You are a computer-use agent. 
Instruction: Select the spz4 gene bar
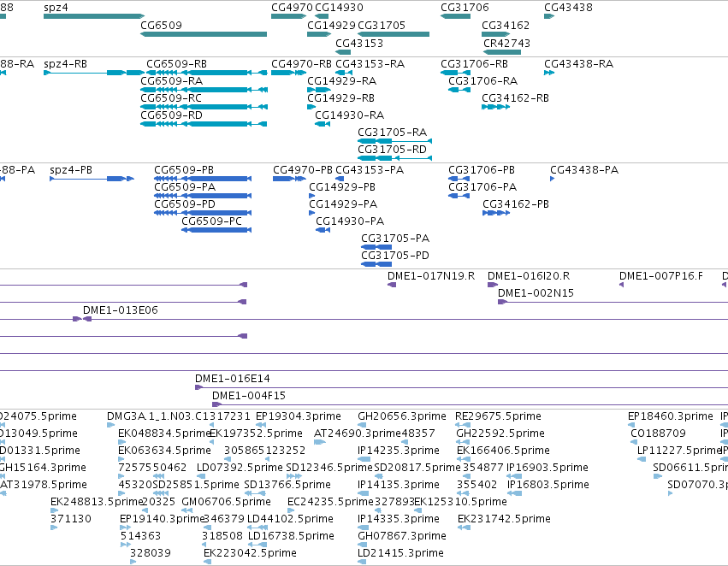94,16
